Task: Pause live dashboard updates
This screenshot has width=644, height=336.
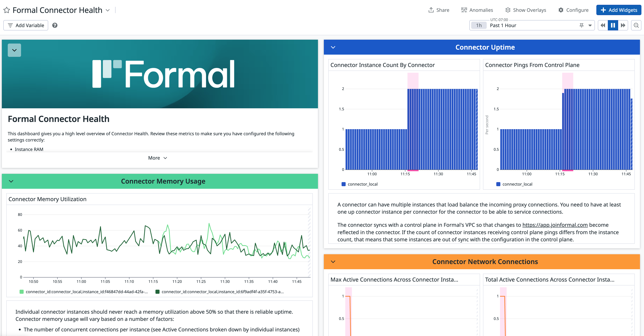Action: (613, 25)
